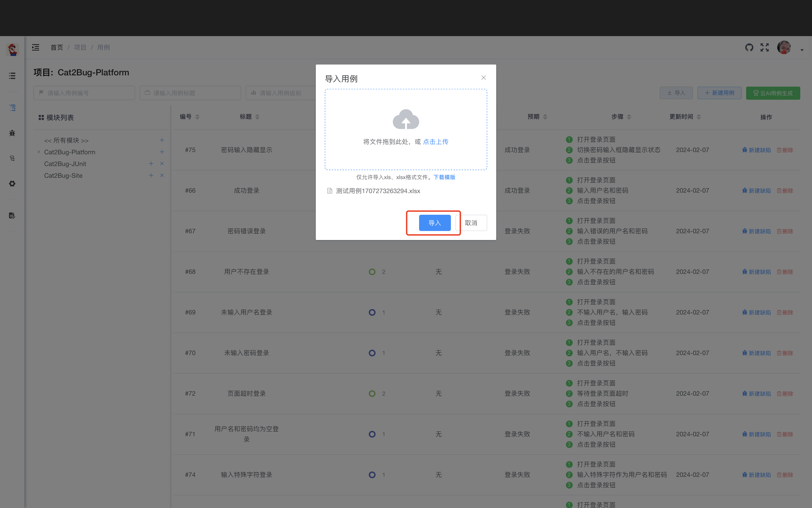The height and width of the screenshot is (508, 812).
Task: Open the list icon in the left sidebar
Action: (x=12, y=76)
